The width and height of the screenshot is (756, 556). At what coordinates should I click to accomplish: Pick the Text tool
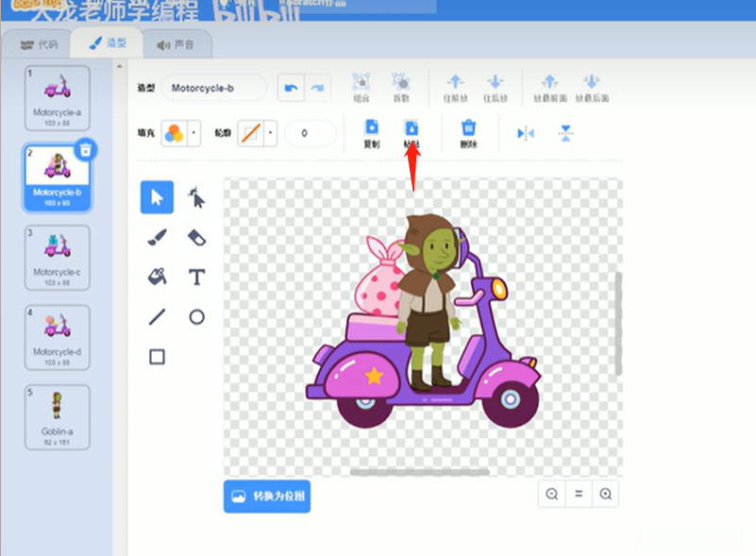(x=196, y=277)
